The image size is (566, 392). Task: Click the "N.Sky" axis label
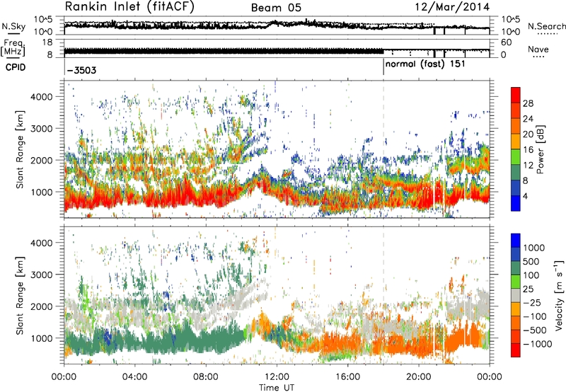coord(13,26)
